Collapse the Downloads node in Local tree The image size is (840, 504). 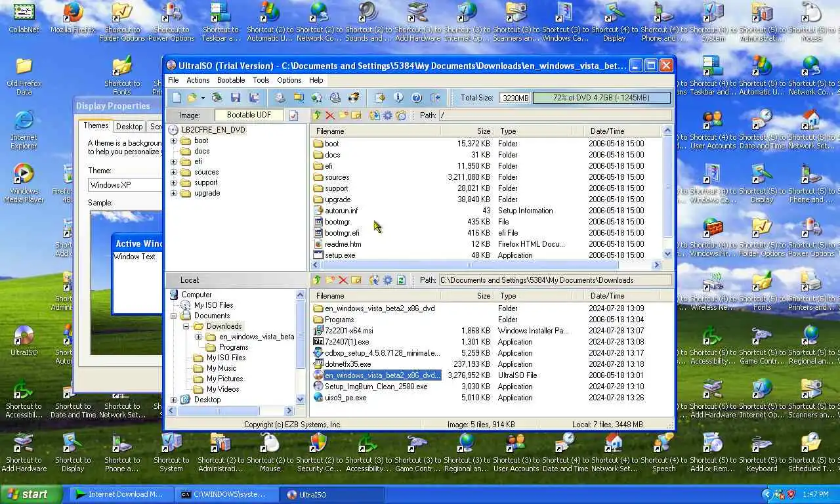(x=186, y=326)
